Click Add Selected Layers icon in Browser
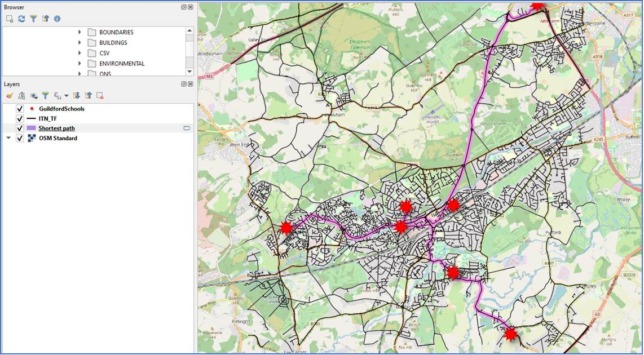The height and width of the screenshot is (355, 644). [10, 19]
